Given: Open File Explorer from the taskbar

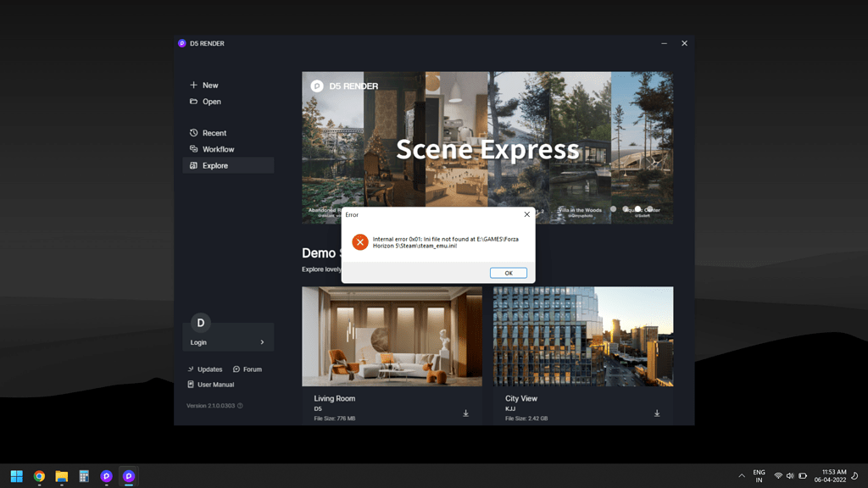Looking at the screenshot, I should 62,476.
